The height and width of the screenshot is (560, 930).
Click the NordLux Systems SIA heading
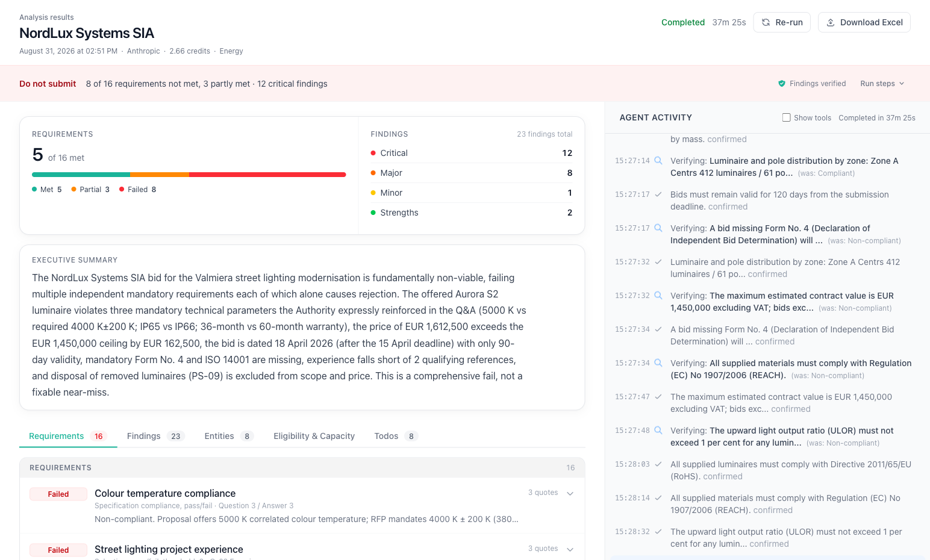click(87, 33)
